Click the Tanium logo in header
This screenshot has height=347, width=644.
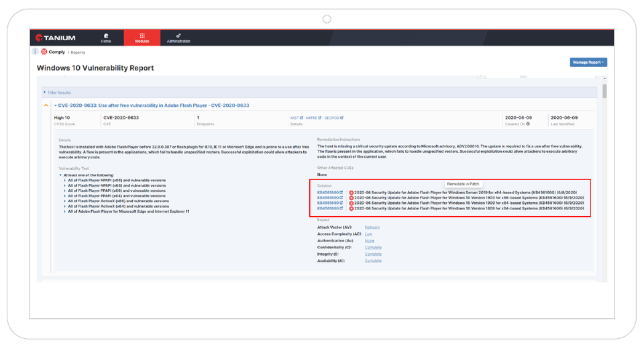(56, 38)
